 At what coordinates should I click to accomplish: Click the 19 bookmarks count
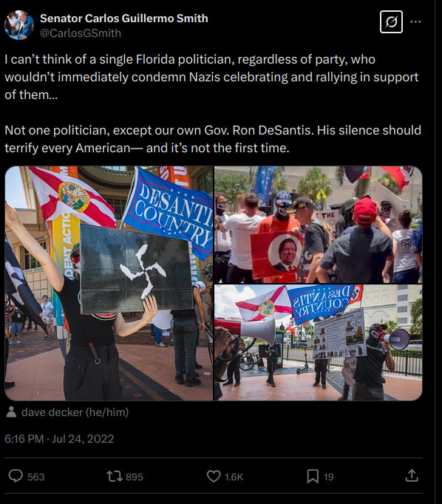(328, 477)
